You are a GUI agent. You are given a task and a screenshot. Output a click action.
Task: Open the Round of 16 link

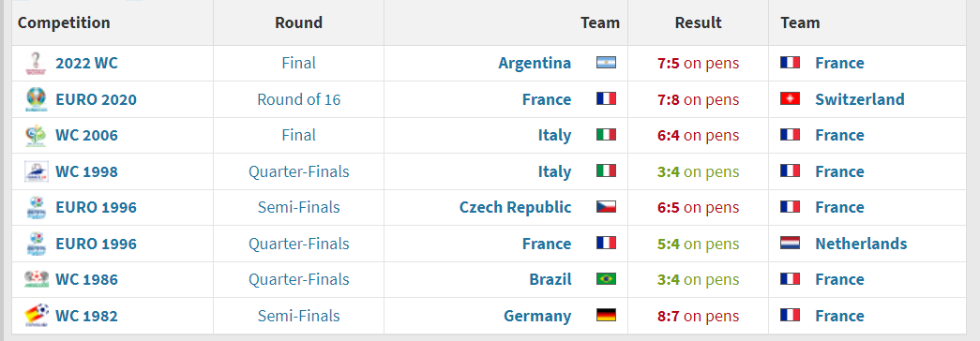coord(299,99)
